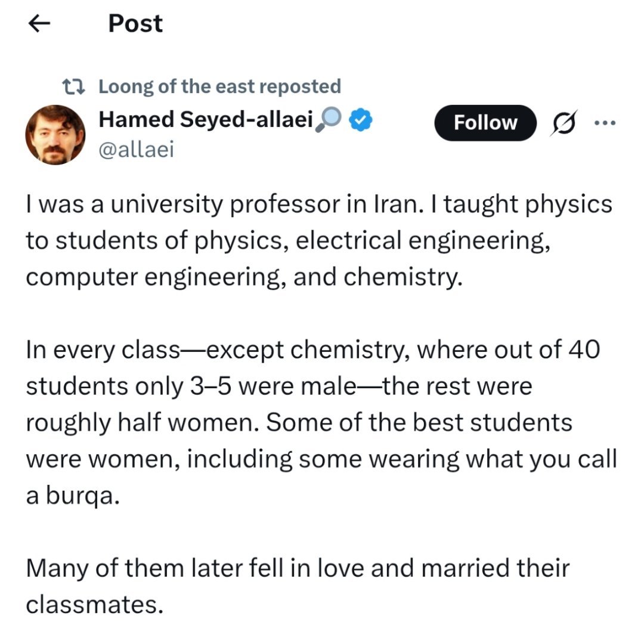Image resolution: width=644 pixels, height=644 pixels.
Task: Tap the back arrow
Action: (39, 24)
